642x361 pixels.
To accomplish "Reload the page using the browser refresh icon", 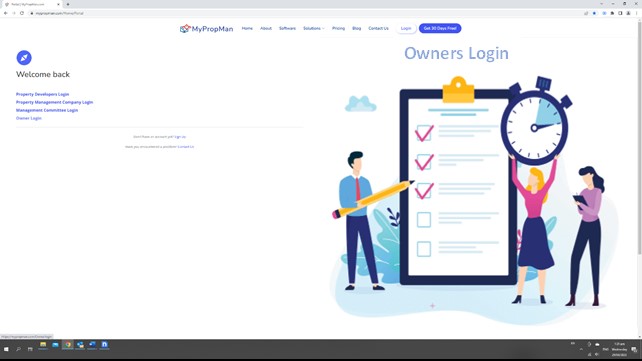I will [x=22, y=13].
